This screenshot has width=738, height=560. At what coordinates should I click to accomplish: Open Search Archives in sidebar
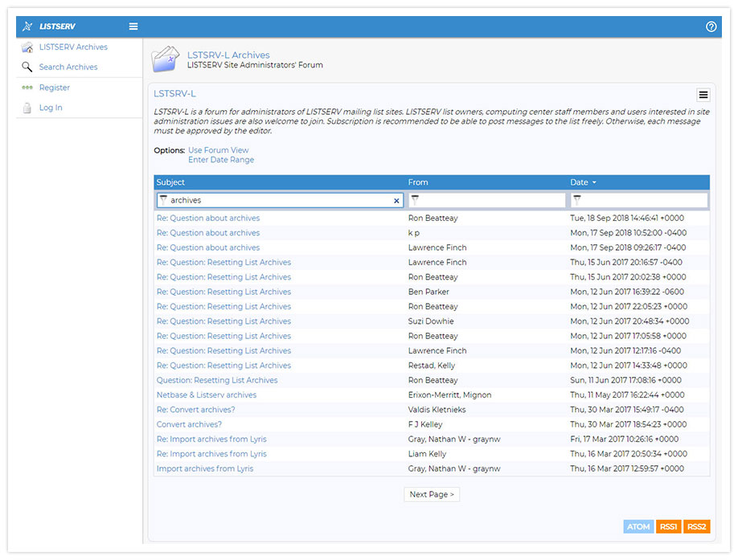(68, 67)
